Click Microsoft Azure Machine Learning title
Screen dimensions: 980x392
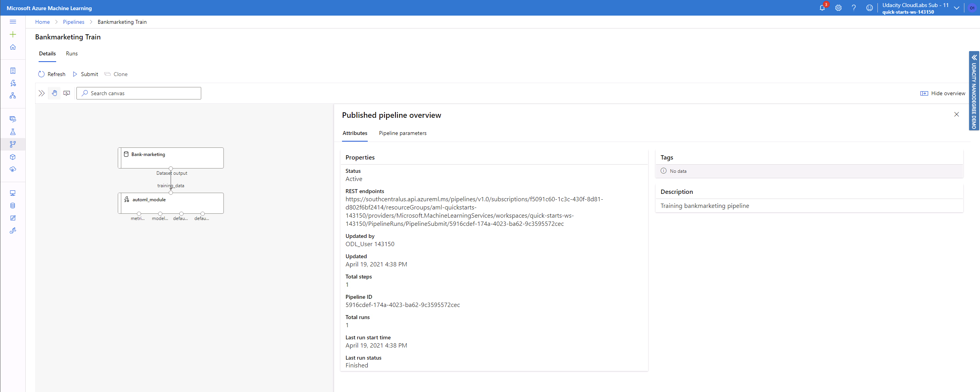[x=49, y=8]
